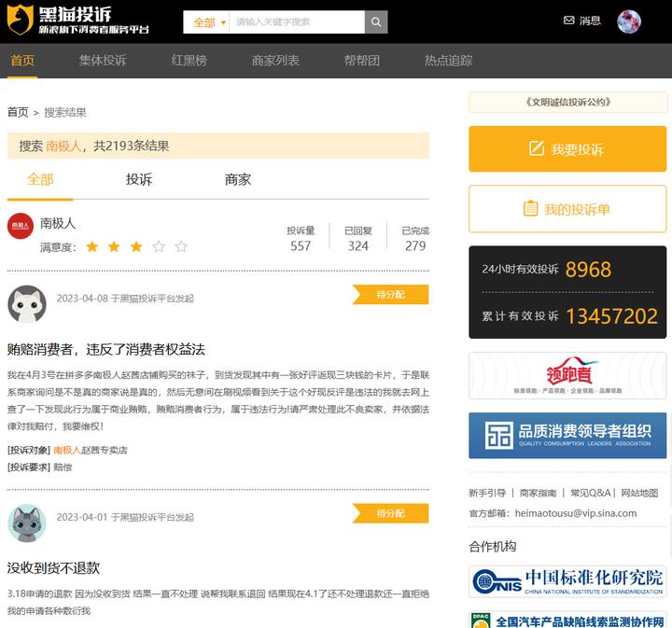Click the third filled satisfaction star
672x628 pixels.
click(136, 246)
